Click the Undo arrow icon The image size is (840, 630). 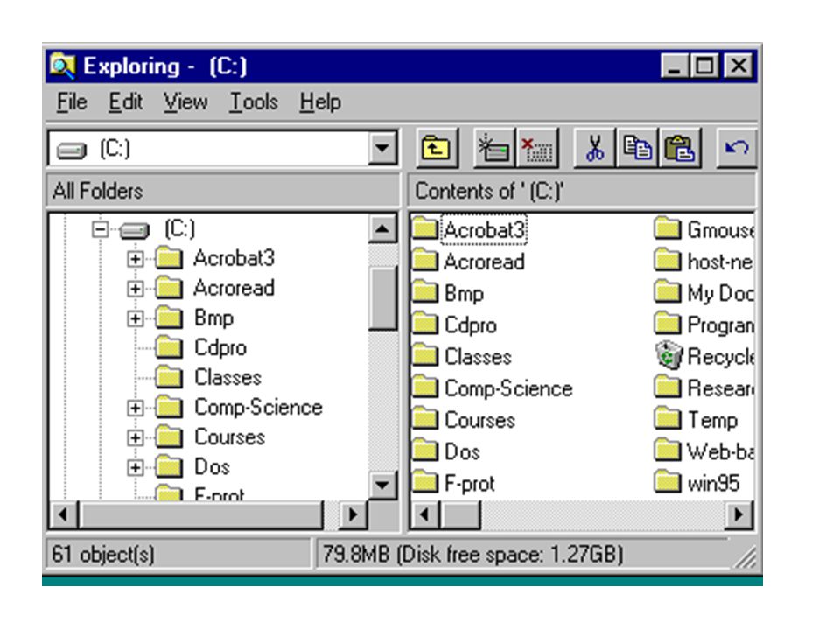coord(736,148)
